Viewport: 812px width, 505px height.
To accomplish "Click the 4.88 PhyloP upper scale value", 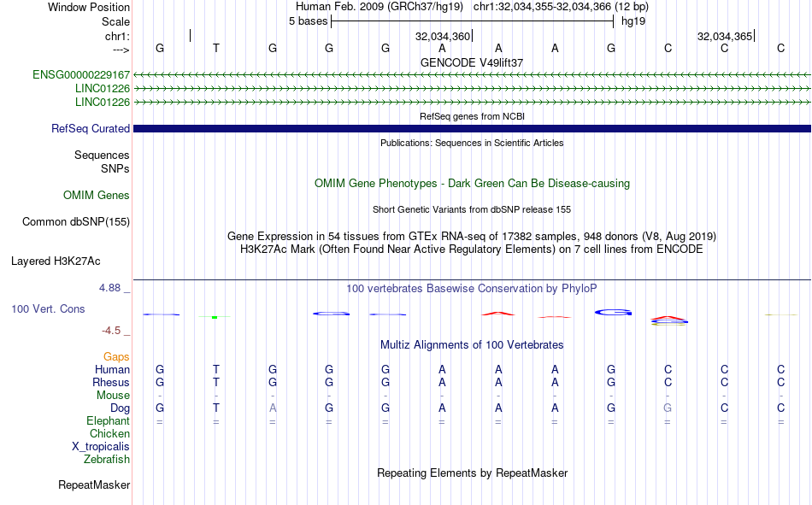I will [109, 288].
